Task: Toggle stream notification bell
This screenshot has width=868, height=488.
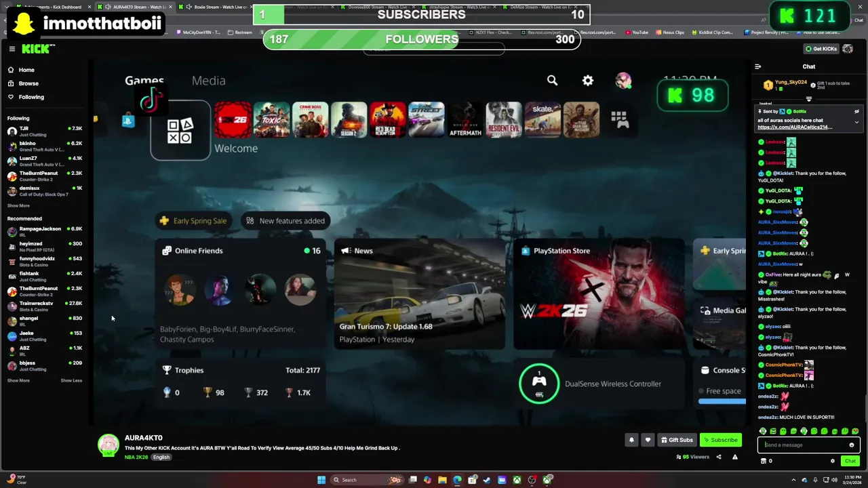Action: (631, 440)
